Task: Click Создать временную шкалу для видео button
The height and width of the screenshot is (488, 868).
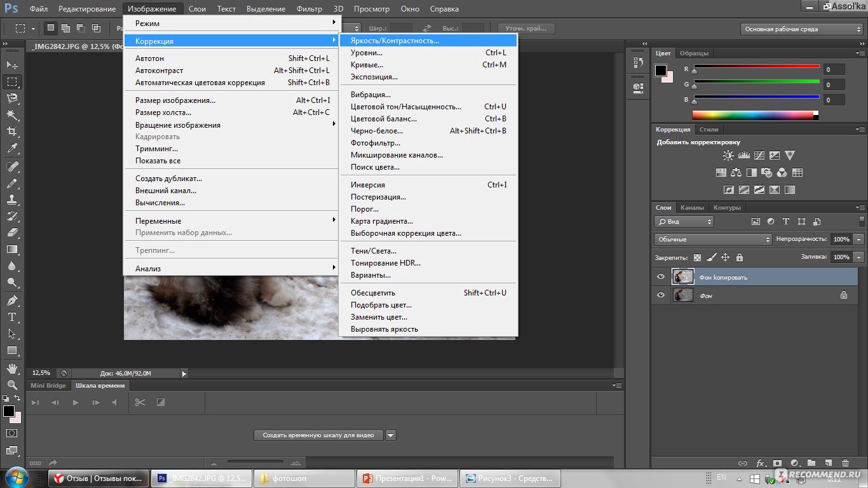Action: point(318,435)
